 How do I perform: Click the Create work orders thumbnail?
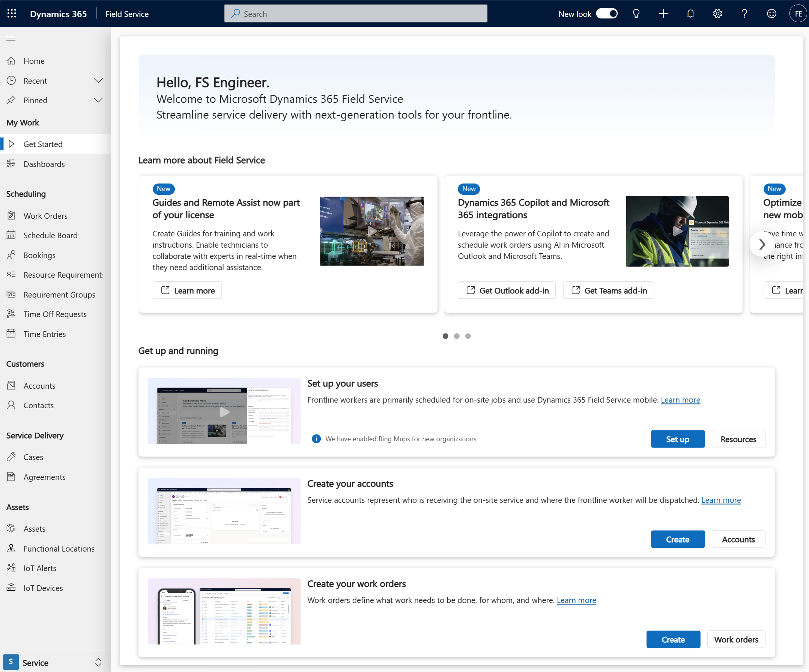222,612
